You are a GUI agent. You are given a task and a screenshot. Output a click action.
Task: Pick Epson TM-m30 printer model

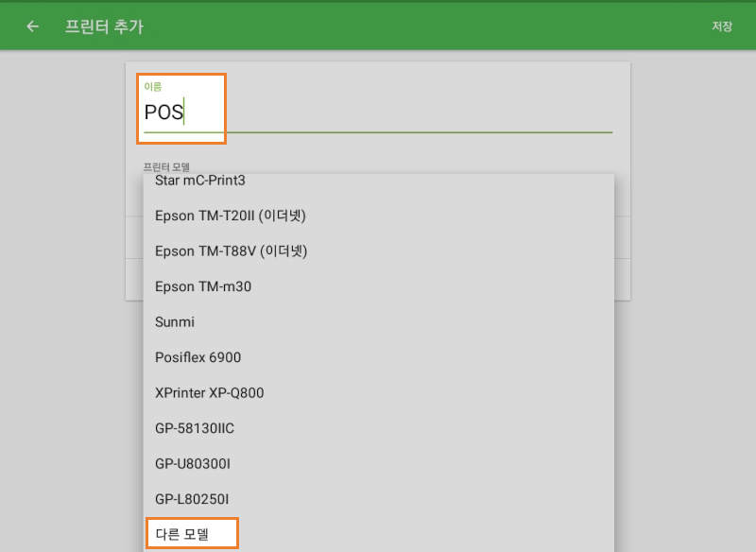pos(379,286)
